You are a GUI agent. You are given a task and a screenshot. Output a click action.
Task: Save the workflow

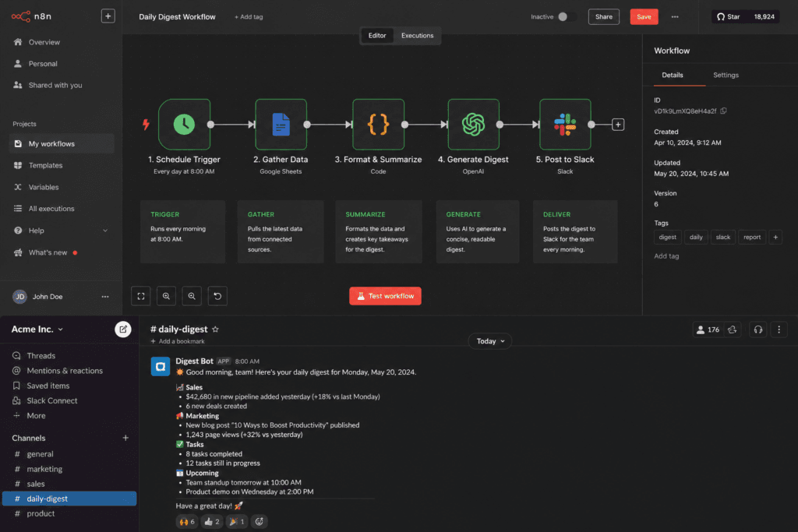coord(644,17)
